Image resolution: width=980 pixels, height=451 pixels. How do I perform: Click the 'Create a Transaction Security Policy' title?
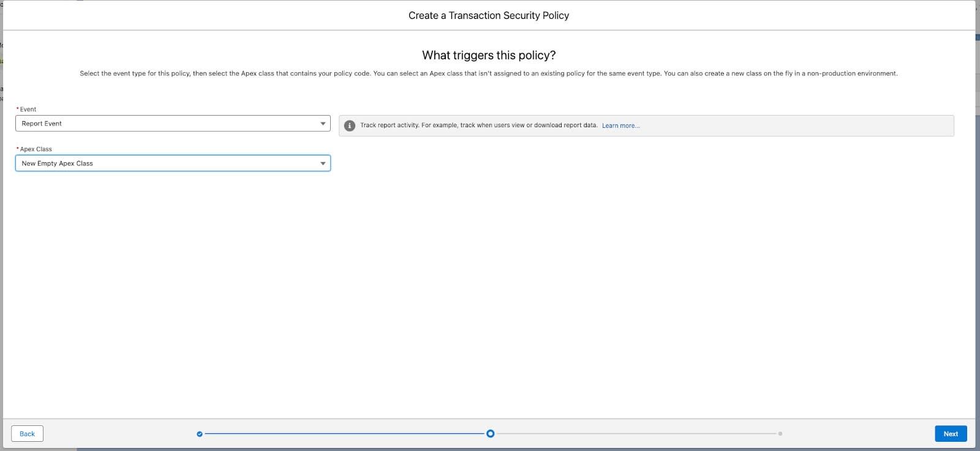[489, 15]
